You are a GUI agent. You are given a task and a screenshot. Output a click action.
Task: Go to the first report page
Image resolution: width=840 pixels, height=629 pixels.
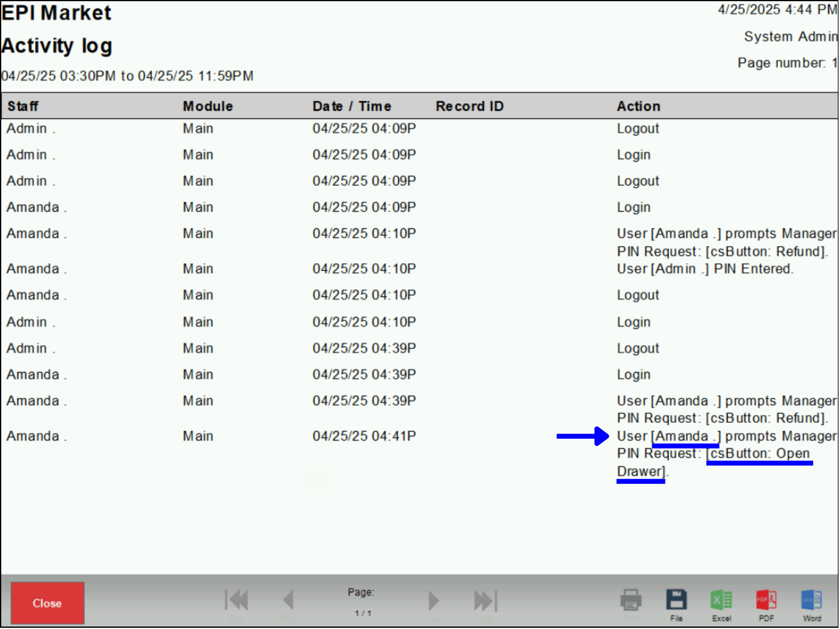tap(237, 601)
